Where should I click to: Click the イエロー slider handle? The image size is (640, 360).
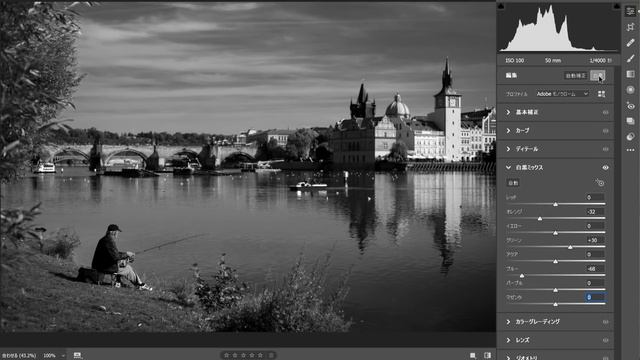point(555,233)
